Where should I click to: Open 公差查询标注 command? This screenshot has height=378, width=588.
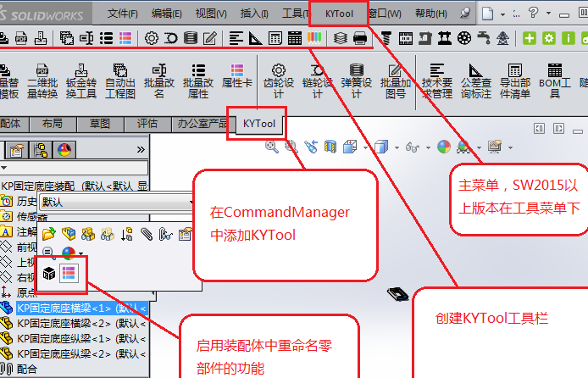point(476,81)
